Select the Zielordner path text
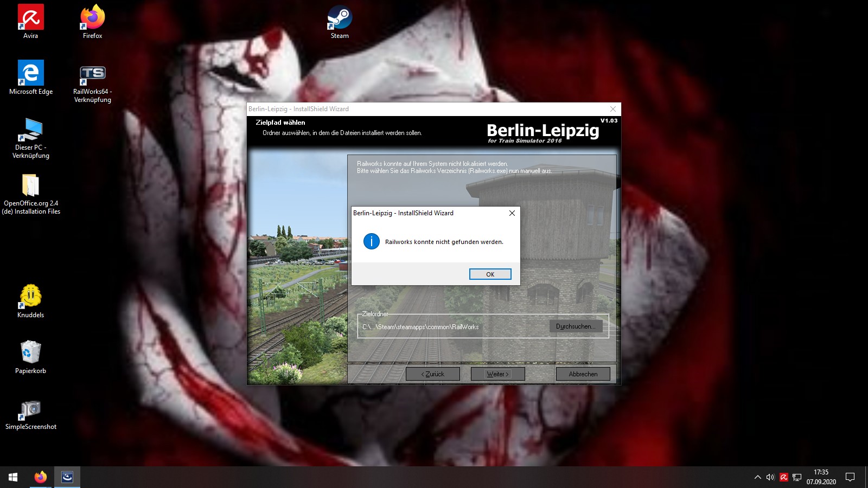 [420, 327]
